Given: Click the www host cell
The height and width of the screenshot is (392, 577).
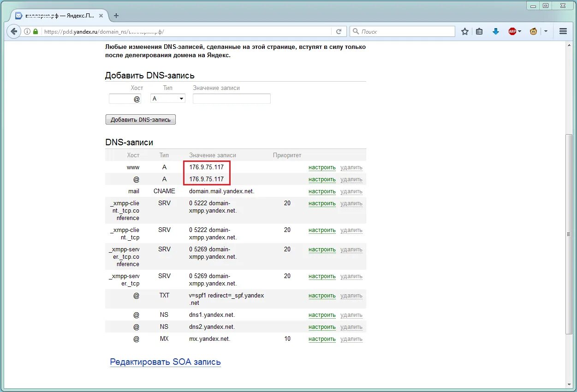Looking at the screenshot, I should tap(133, 167).
